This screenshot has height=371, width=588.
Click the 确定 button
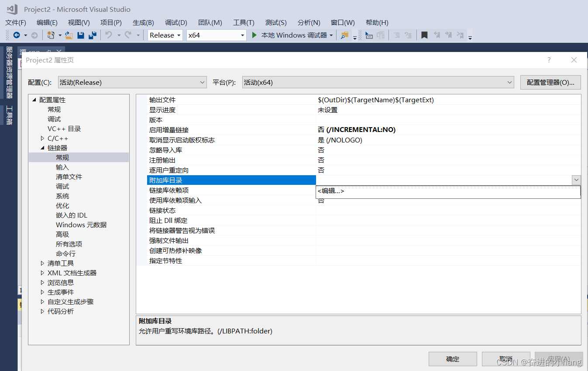click(453, 359)
